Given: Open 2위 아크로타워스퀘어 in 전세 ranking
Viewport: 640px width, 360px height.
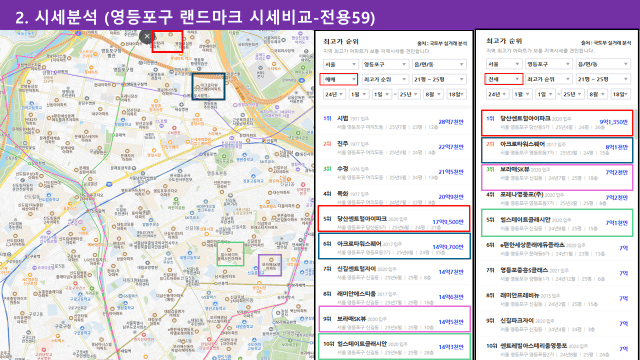Looking at the screenshot, I should click(x=557, y=150).
